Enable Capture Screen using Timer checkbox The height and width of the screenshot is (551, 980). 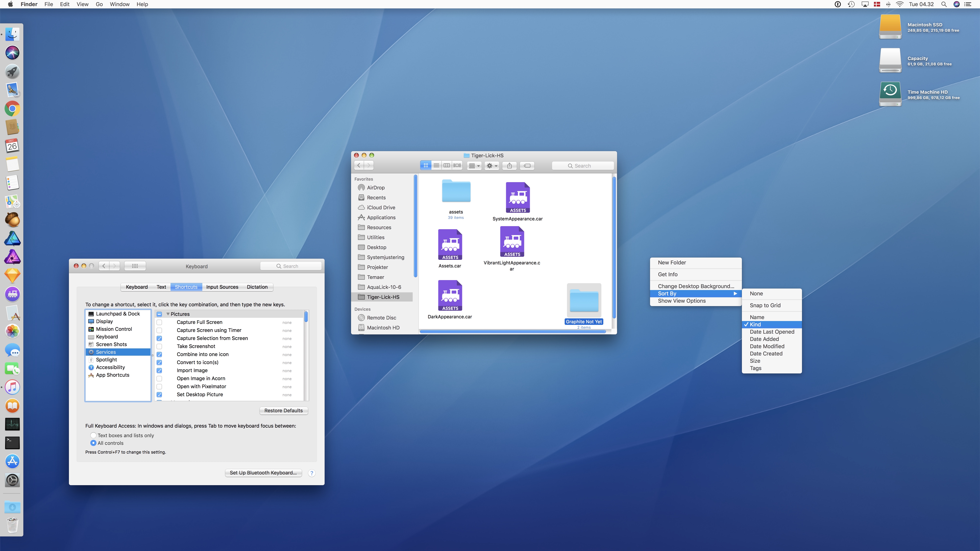[x=159, y=330]
